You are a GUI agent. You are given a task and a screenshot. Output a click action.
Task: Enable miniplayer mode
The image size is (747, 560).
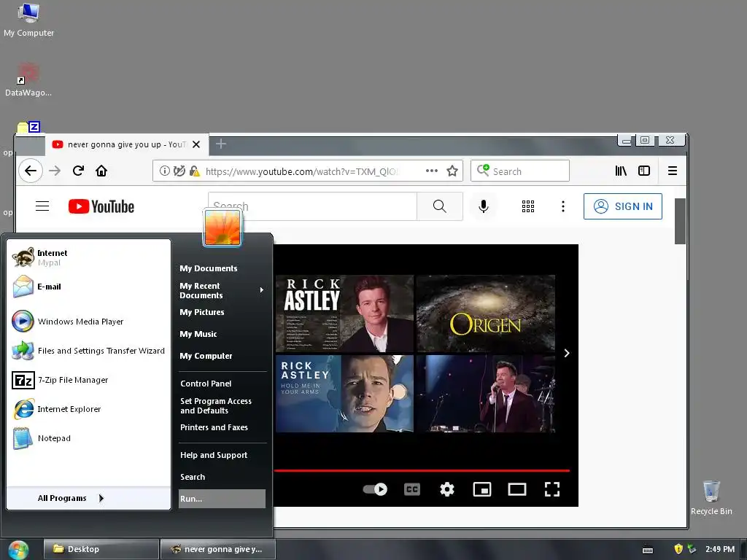482,489
